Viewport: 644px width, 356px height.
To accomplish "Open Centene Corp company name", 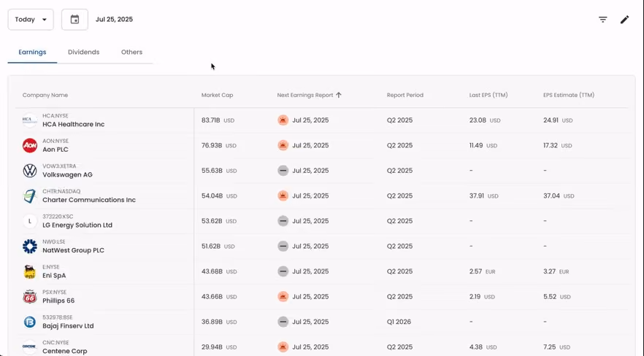I will tap(65, 351).
